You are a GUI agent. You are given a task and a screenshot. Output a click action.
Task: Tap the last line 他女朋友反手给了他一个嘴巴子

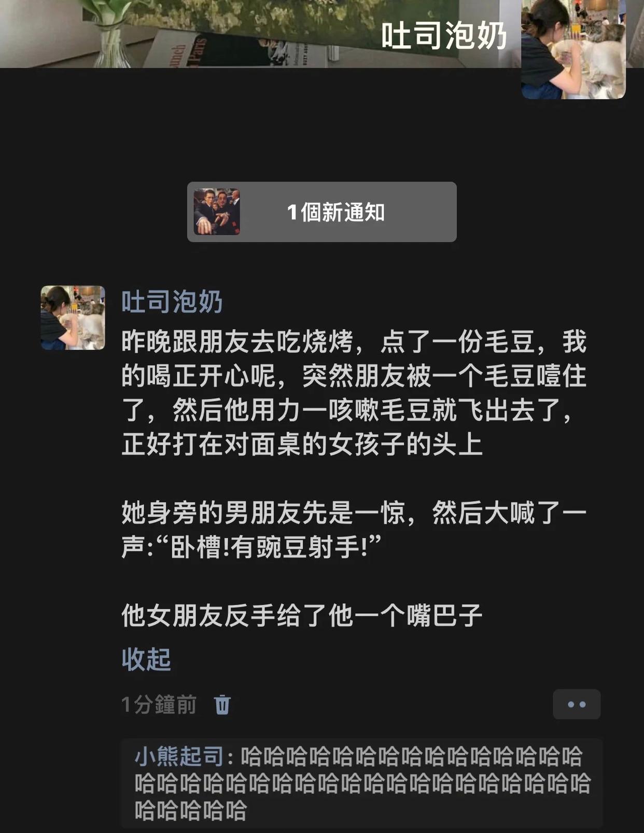click(x=302, y=616)
